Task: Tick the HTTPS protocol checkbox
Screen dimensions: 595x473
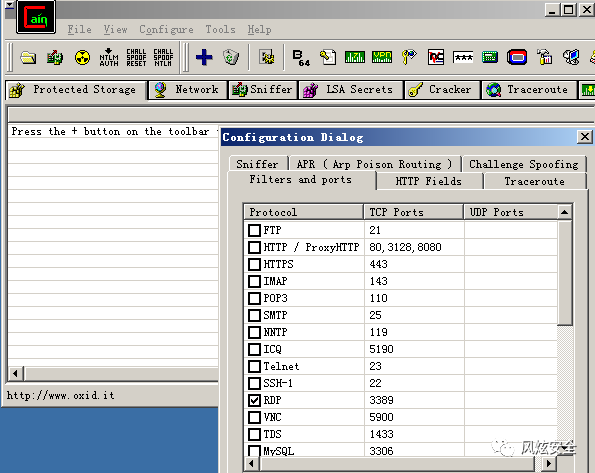Action: pos(254,264)
